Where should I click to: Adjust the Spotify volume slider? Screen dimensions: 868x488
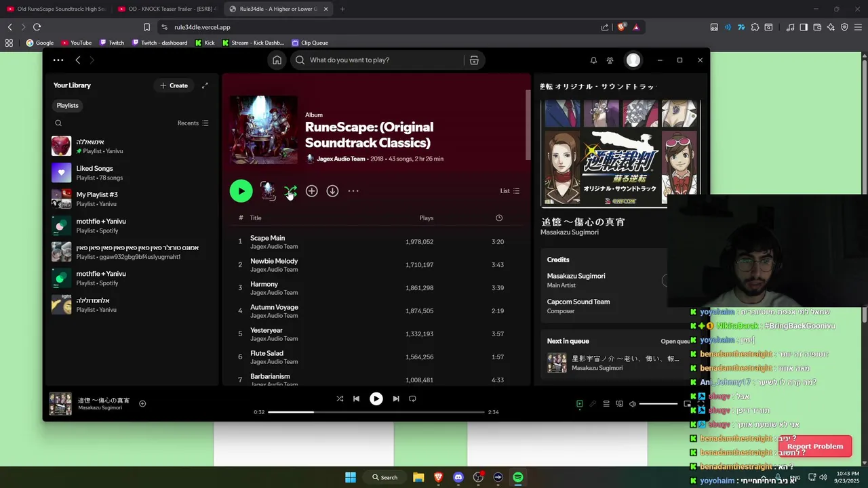658,404
